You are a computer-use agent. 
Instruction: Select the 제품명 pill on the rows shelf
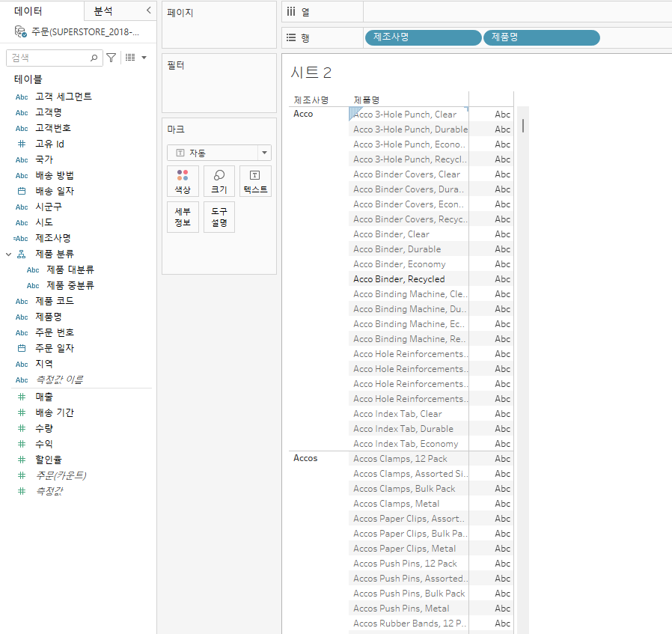pos(541,37)
